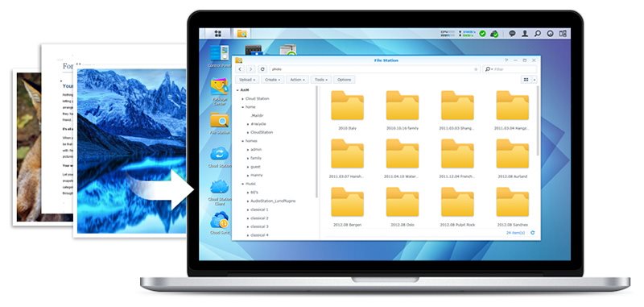Viewport: 644px width, 307px height.
Task: Expand the Cloud Station tree folder
Action: point(243,98)
